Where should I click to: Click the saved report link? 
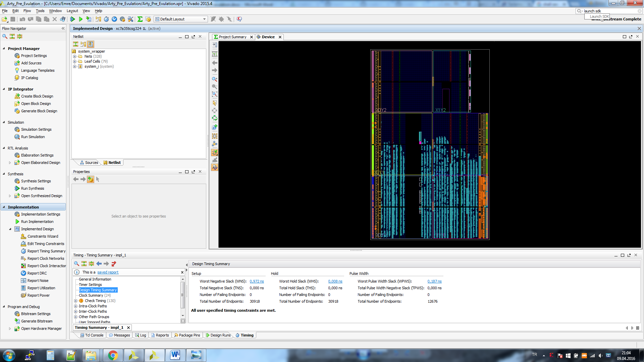coord(107,272)
